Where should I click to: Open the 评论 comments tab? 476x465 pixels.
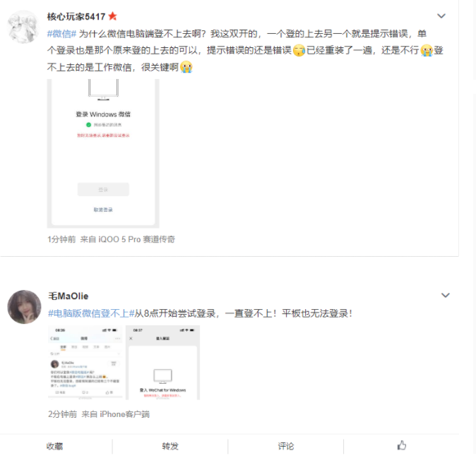[285, 446]
